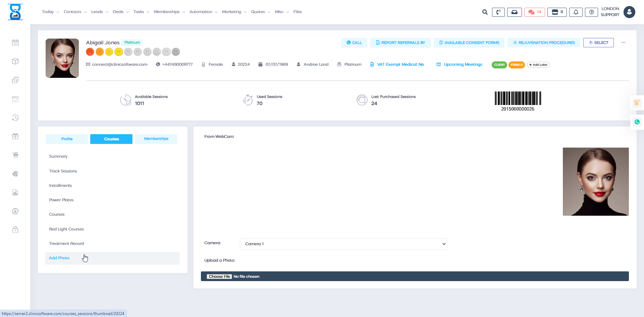
Task: Expand the Marketing dropdown menu
Action: 234,12
